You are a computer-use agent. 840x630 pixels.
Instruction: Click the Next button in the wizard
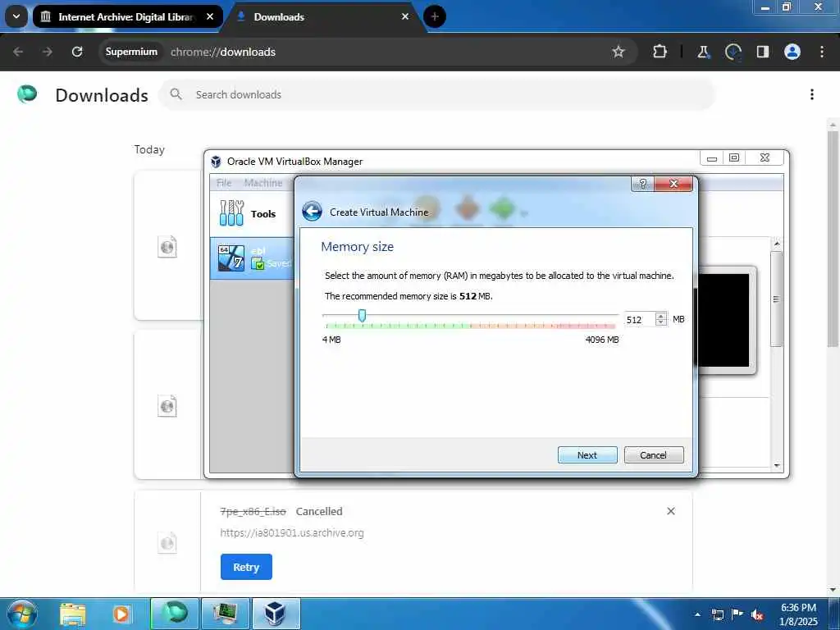(587, 454)
